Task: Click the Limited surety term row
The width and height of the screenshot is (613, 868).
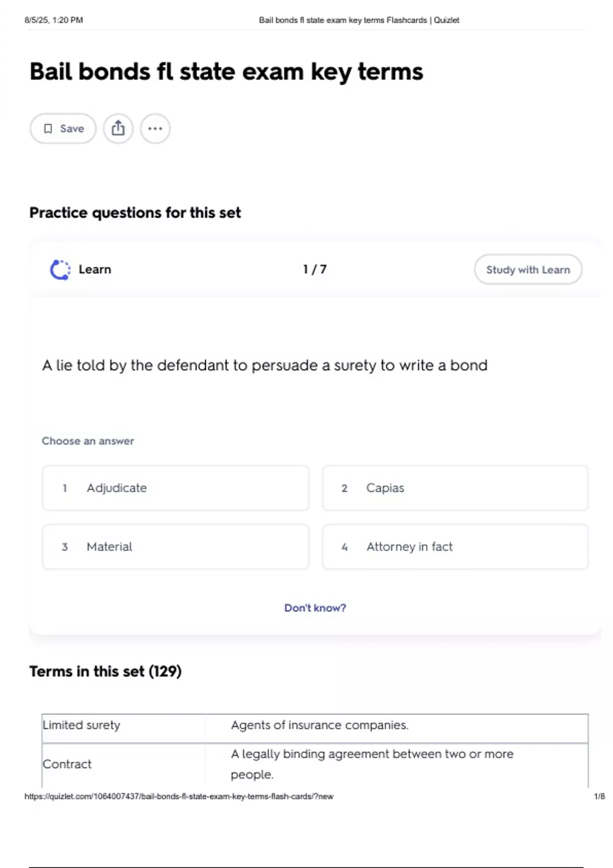Action: click(82, 726)
